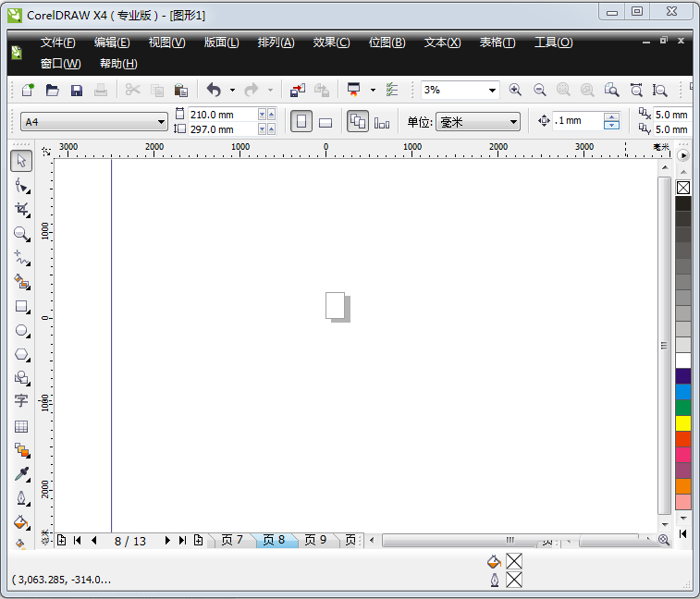700x599 pixels.
Task: Go to the last page
Action: pos(182,541)
